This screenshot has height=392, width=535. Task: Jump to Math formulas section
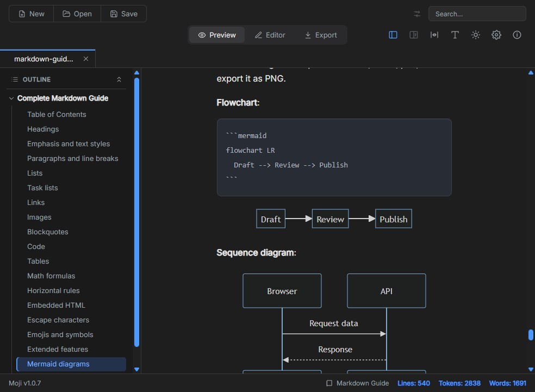[x=51, y=276]
